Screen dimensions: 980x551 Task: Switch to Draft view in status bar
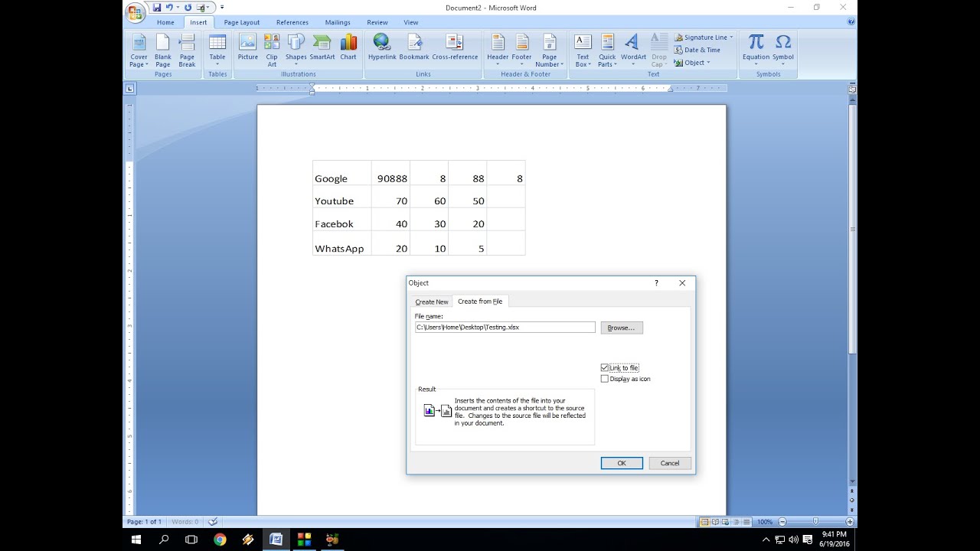tap(745, 522)
